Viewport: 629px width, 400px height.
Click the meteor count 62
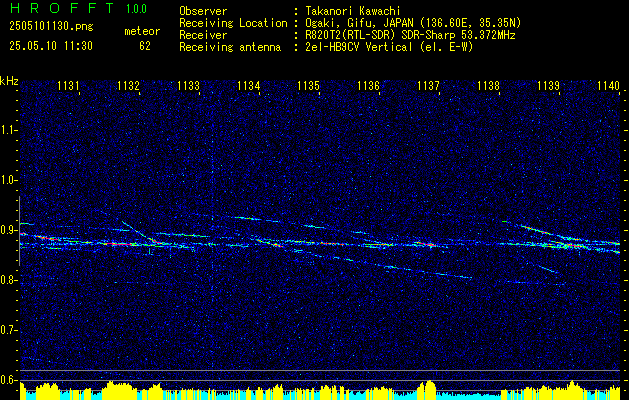pos(145,46)
